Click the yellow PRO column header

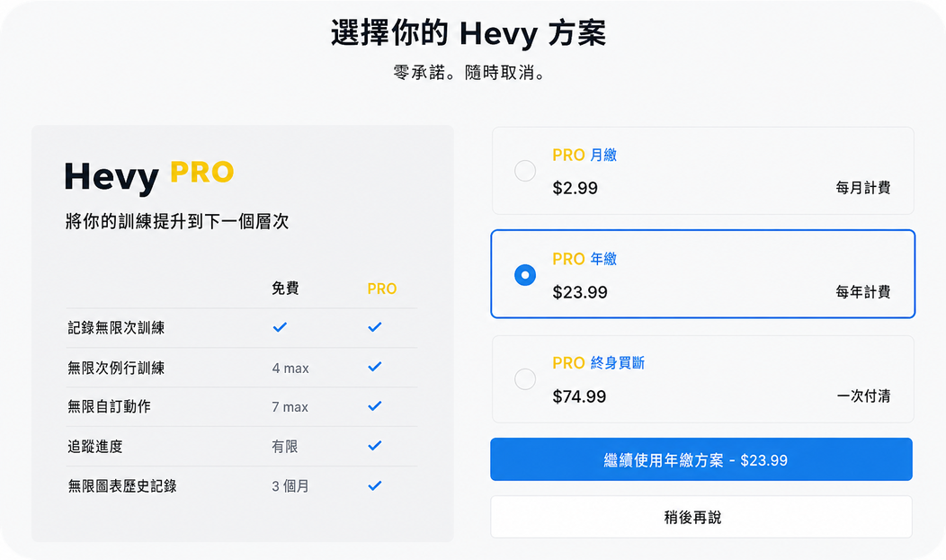tap(382, 289)
